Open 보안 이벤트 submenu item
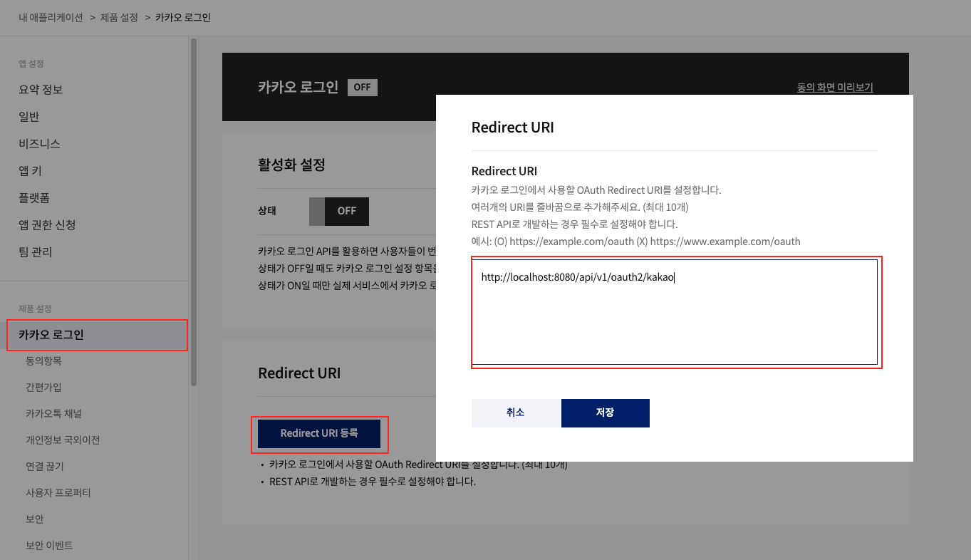Viewport: 971px width, 560px height. pos(49,546)
